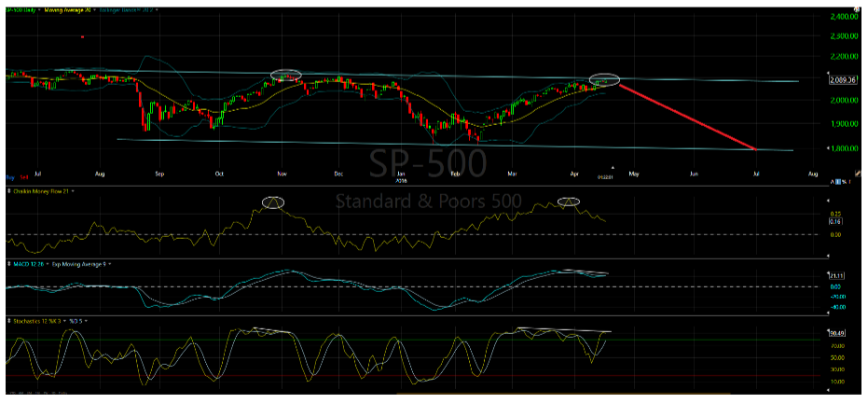868x404 pixels.
Task: Click the 10.00 Stochastics axis label
Action: point(836,382)
